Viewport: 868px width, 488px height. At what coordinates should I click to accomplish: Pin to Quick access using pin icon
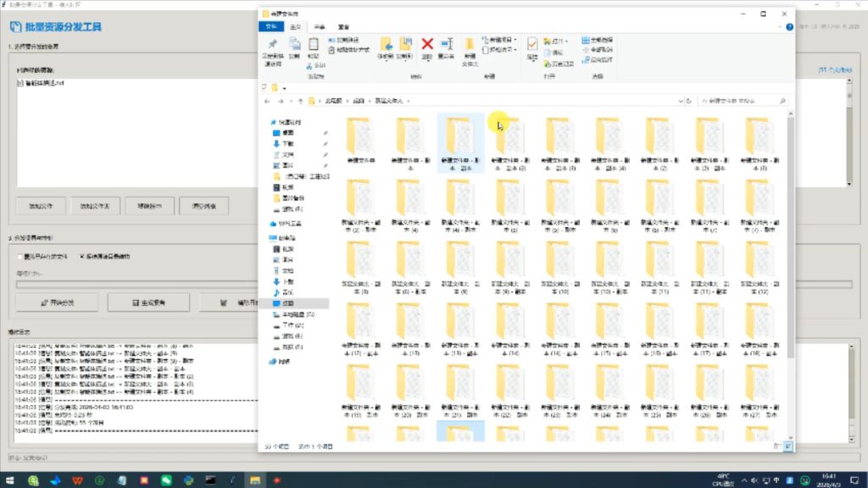pyautogui.click(x=272, y=46)
